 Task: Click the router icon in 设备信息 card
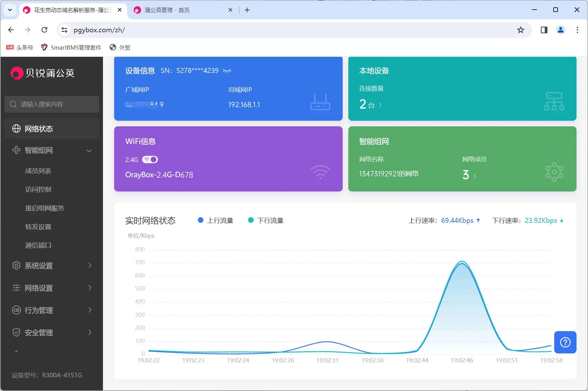point(320,102)
